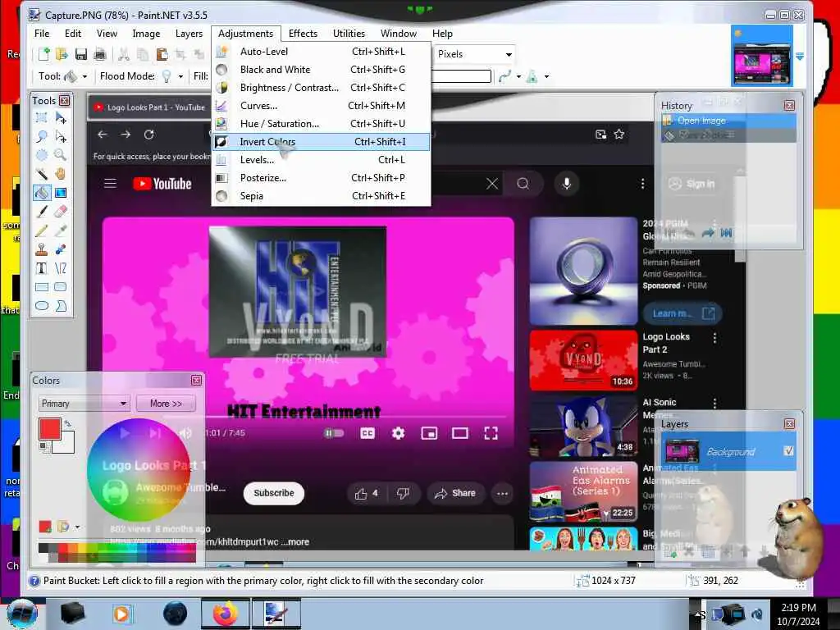Open Posterize adjustment
The height and width of the screenshot is (630, 840).
pos(322,178)
